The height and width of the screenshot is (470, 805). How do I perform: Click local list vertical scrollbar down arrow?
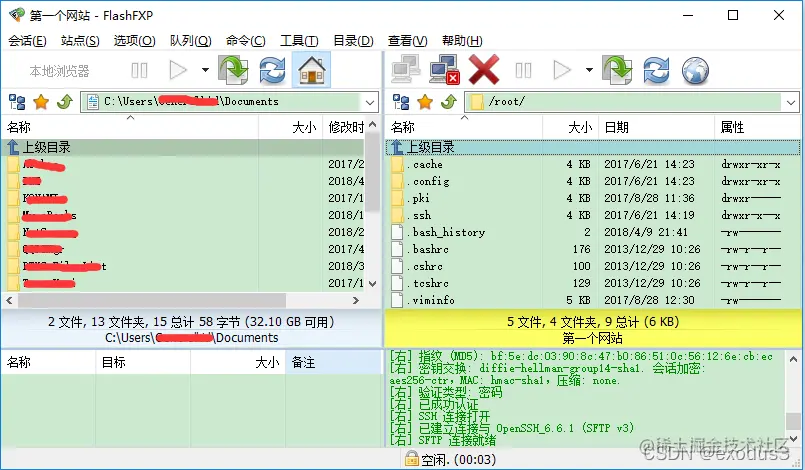pyautogui.click(x=373, y=284)
